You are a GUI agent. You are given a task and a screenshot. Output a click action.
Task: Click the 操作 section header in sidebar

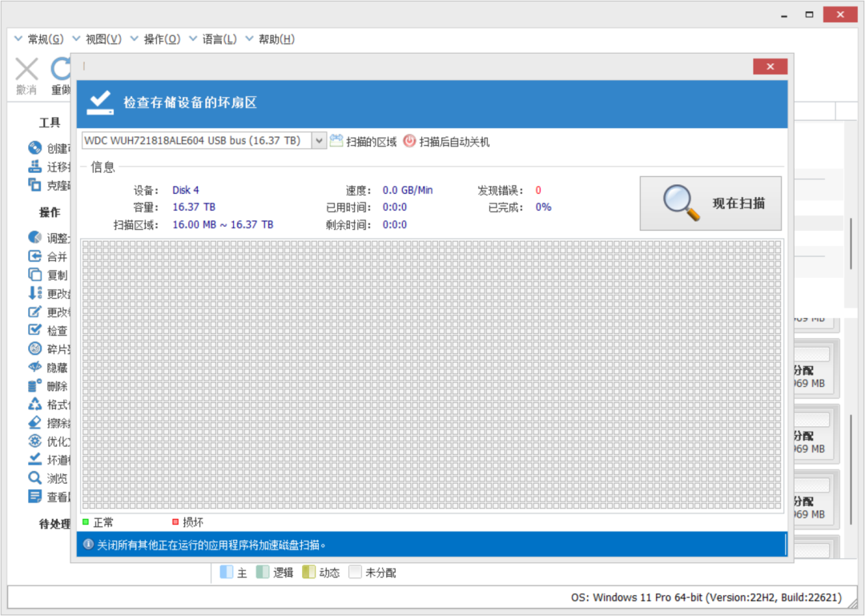(x=50, y=212)
